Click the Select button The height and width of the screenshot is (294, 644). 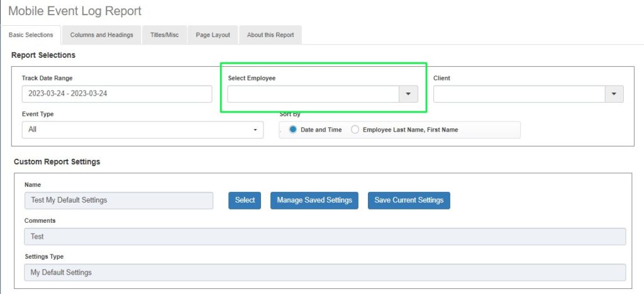245,200
